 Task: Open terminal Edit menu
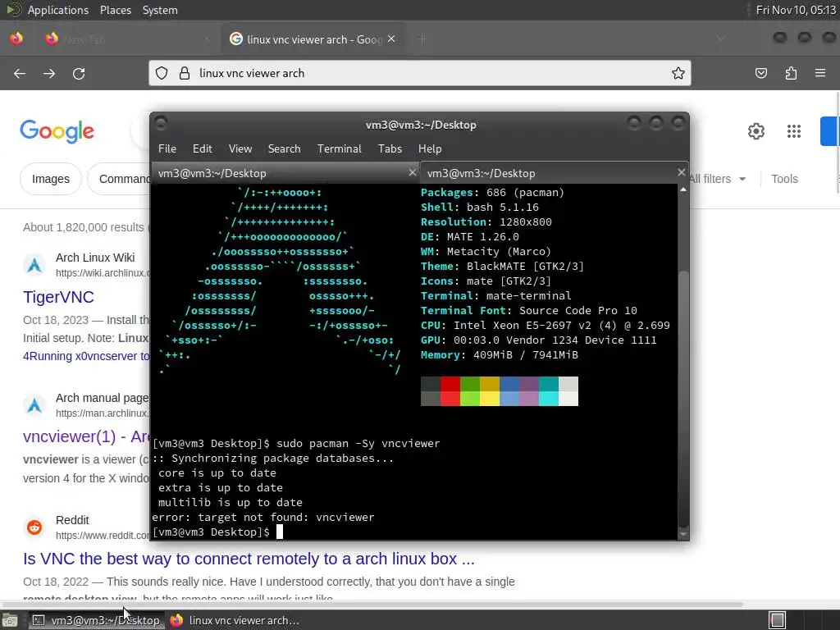(202, 149)
